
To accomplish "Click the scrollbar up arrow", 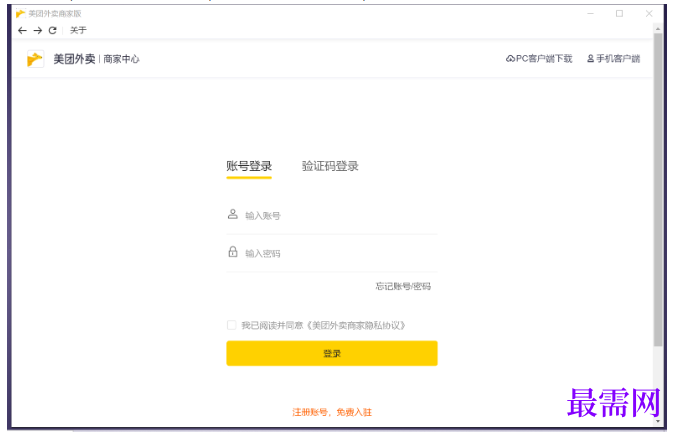I will [x=658, y=29].
